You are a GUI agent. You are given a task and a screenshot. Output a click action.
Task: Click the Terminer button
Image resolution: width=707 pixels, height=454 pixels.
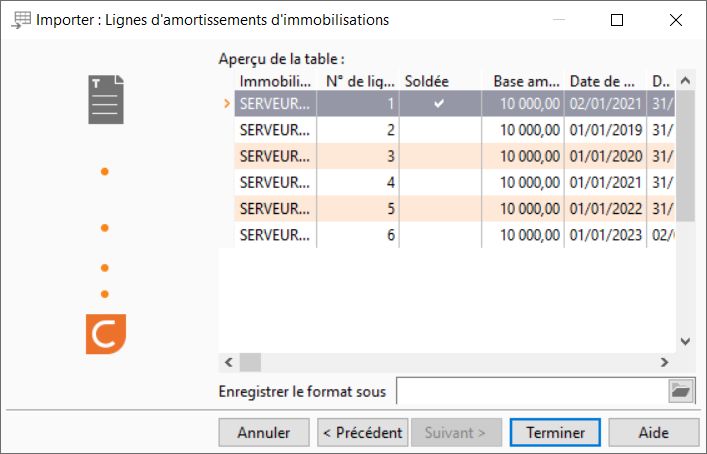coord(555,432)
